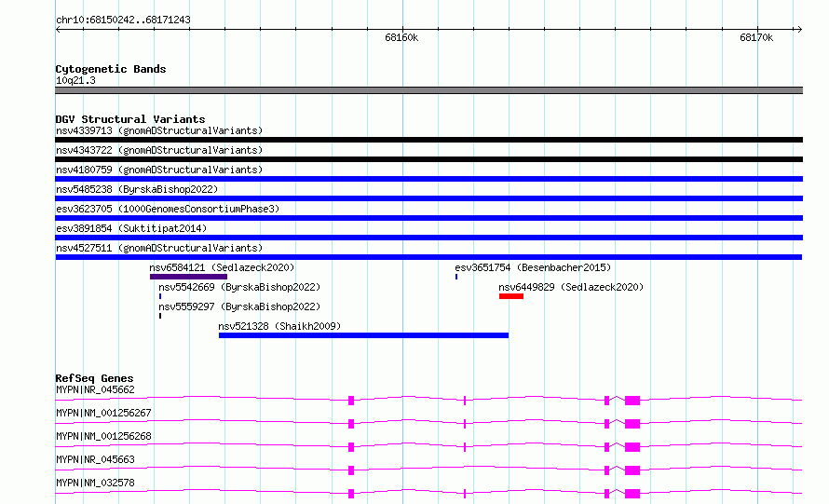Click the widest exon box of MYPN|NM_032578
This screenshot has height=504, width=829.
(632, 494)
